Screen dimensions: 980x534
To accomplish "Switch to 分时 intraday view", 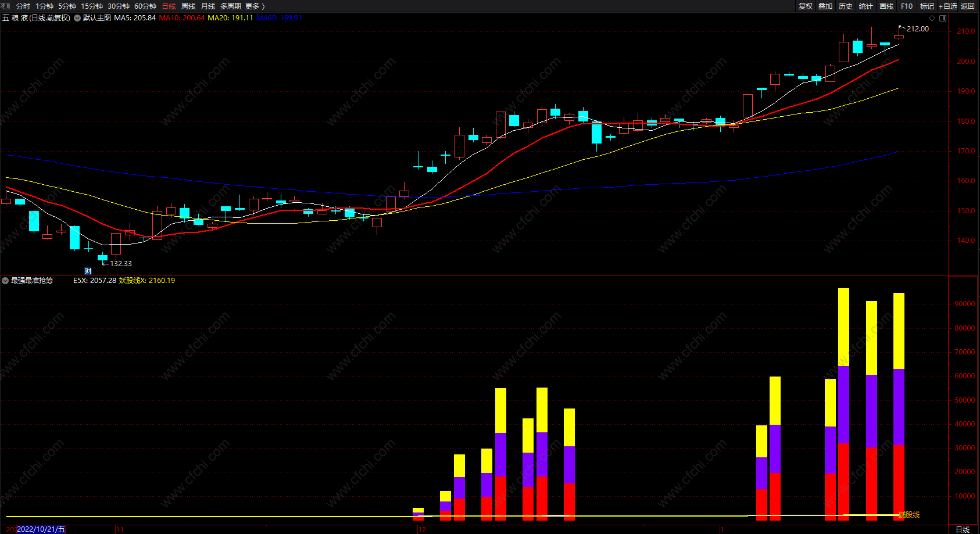I will pyautogui.click(x=23, y=6).
